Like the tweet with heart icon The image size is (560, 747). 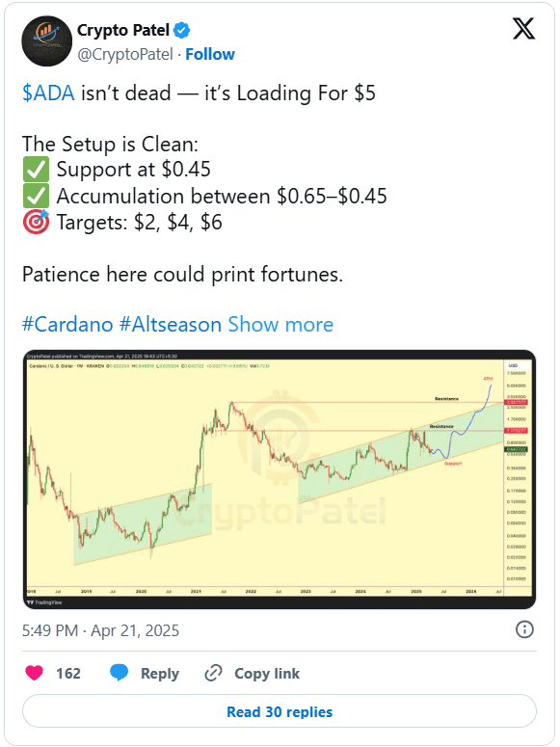pos(34,673)
